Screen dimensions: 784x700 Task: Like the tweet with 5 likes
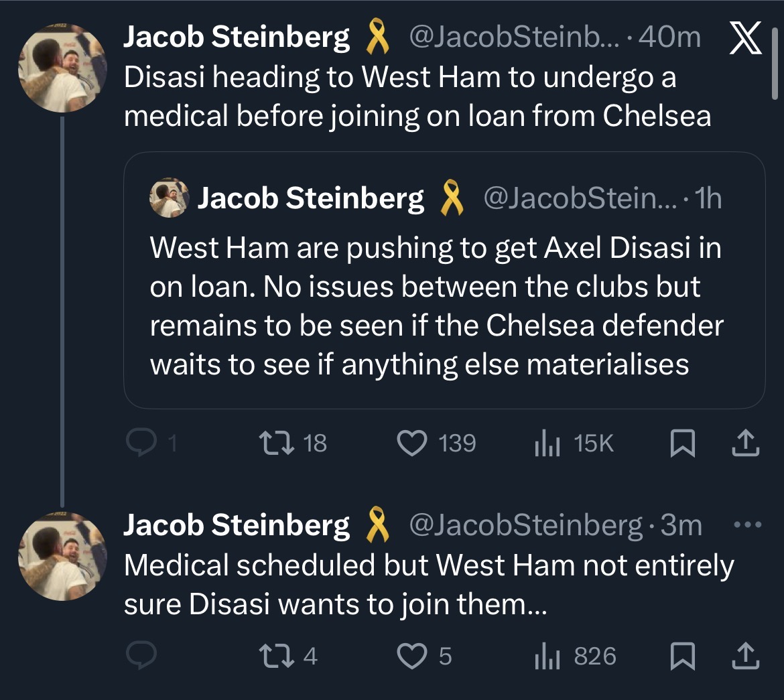[413, 656]
